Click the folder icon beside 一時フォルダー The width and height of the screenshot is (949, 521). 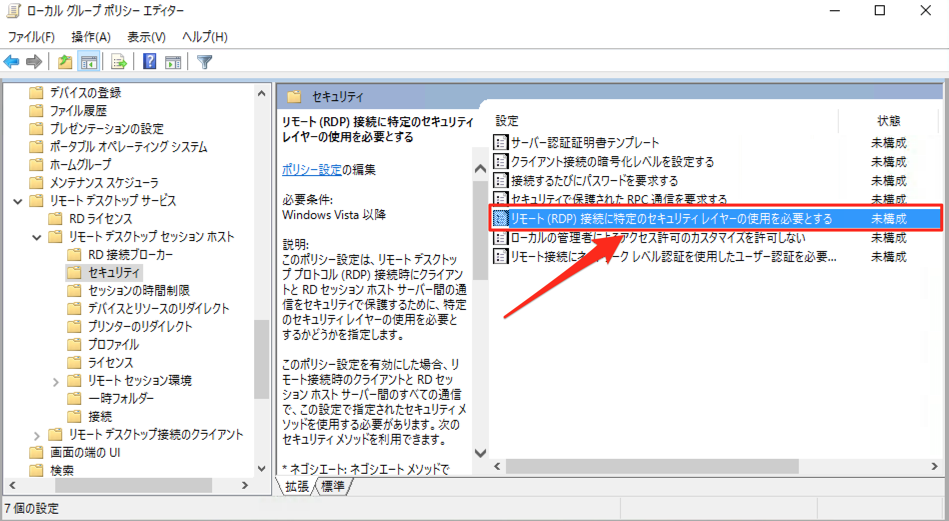pyautogui.click(x=74, y=398)
